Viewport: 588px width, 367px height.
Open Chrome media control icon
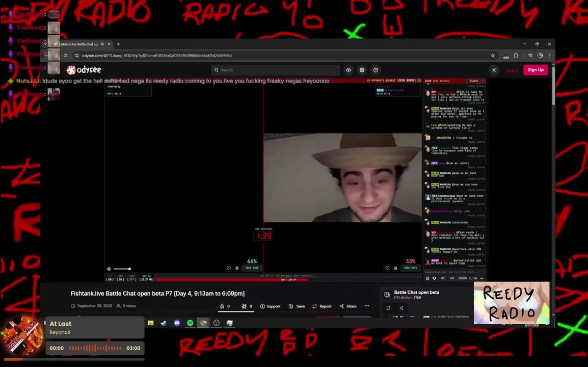(530, 56)
